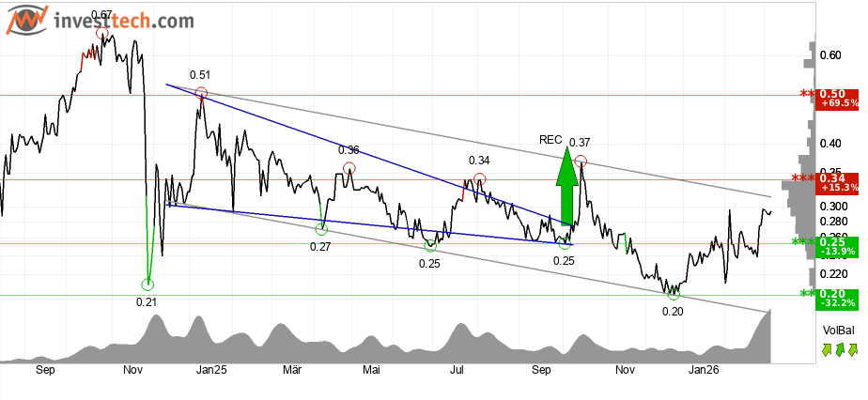
Task: Click the VolBal label text
Action: pos(838,331)
